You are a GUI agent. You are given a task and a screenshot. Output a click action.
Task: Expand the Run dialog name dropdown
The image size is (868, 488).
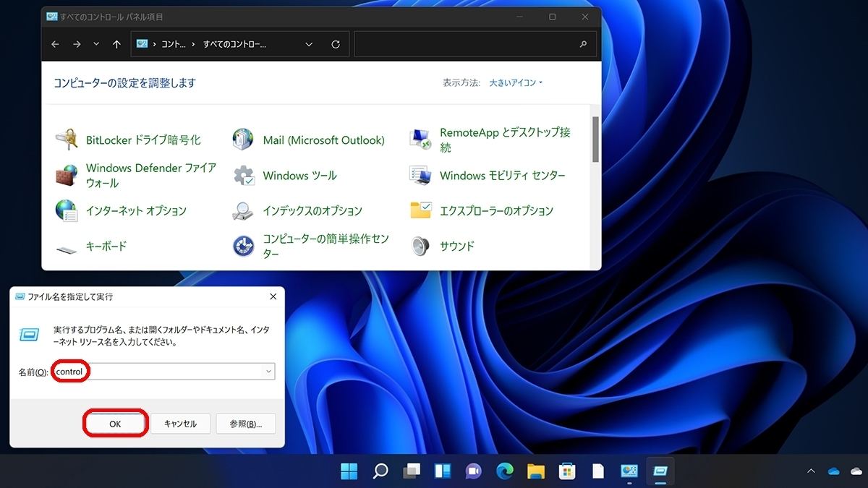(x=268, y=372)
